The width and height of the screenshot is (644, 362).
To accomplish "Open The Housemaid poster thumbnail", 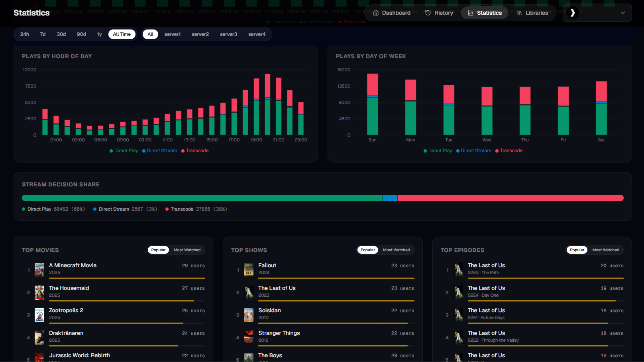I will click(39, 292).
